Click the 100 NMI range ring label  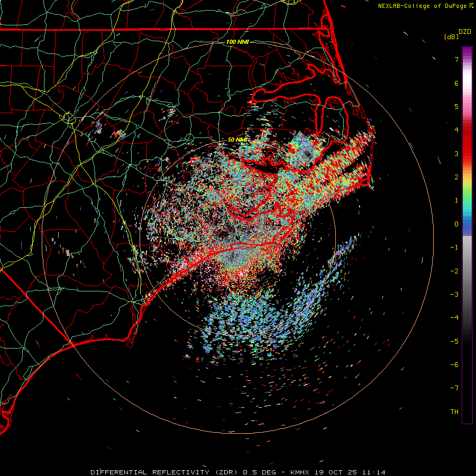[237, 42]
